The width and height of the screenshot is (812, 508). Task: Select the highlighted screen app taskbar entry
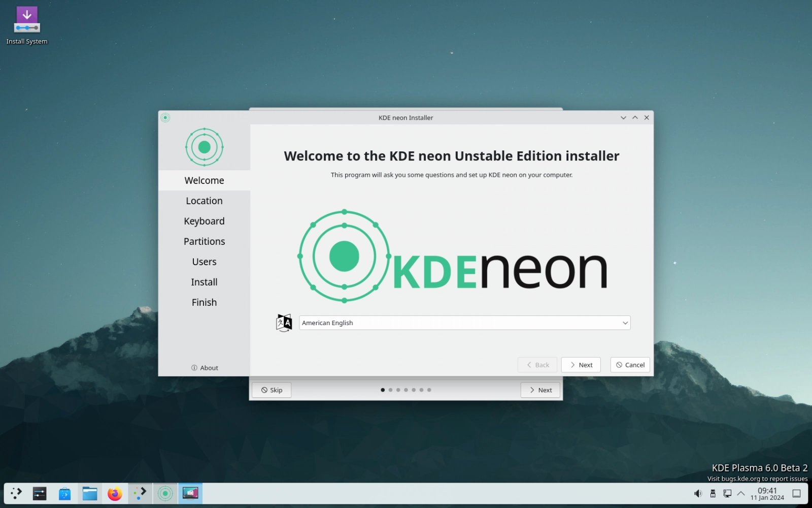pyautogui.click(x=190, y=493)
